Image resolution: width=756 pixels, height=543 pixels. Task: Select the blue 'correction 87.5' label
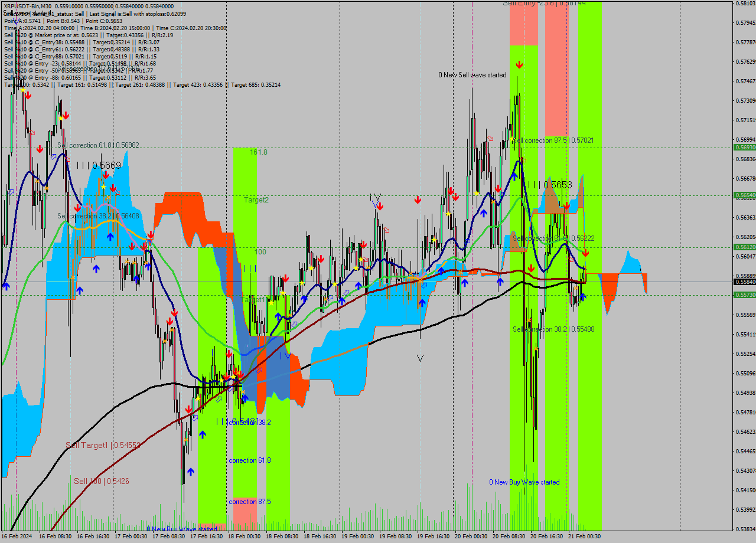pyautogui.click(x=249, y=502)
